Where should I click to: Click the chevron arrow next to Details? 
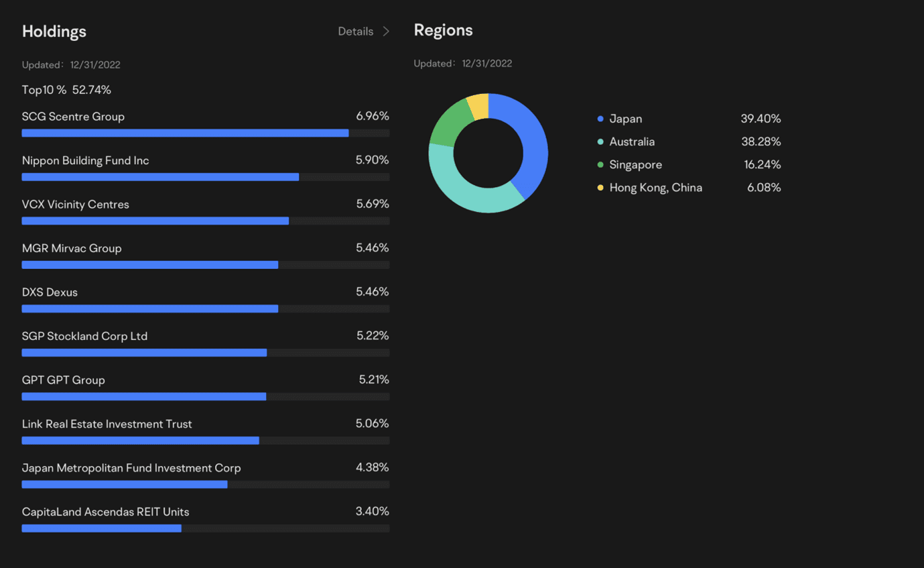(x=386, y=32)
